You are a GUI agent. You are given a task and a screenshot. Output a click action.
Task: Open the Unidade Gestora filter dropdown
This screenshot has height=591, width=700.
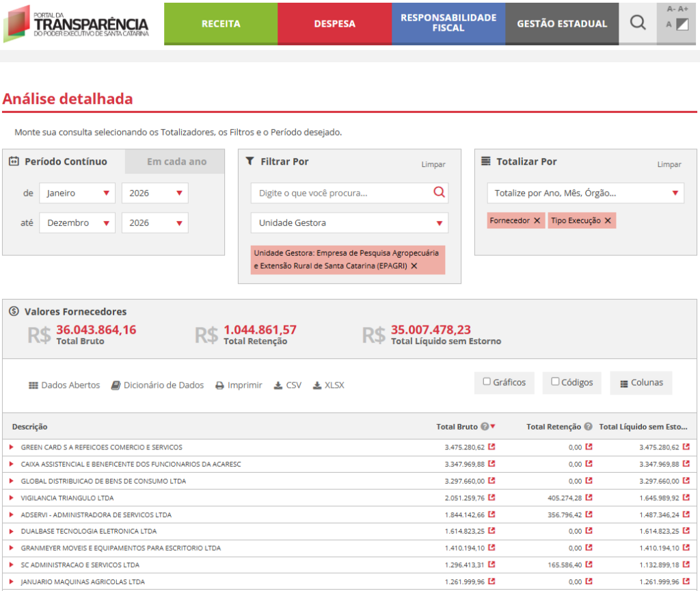349,223
